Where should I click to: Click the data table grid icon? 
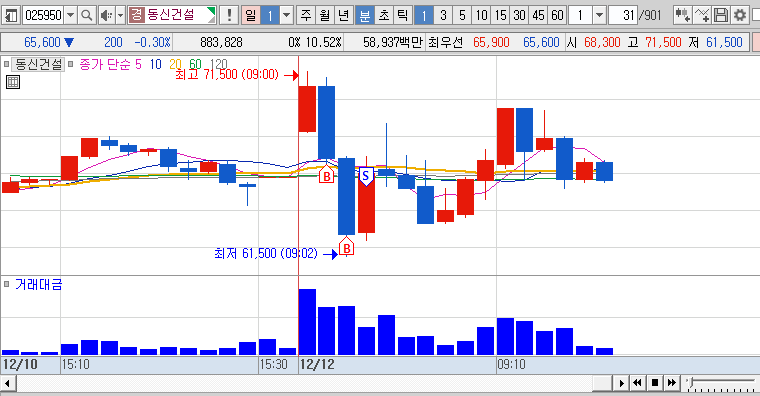[13, 82]
